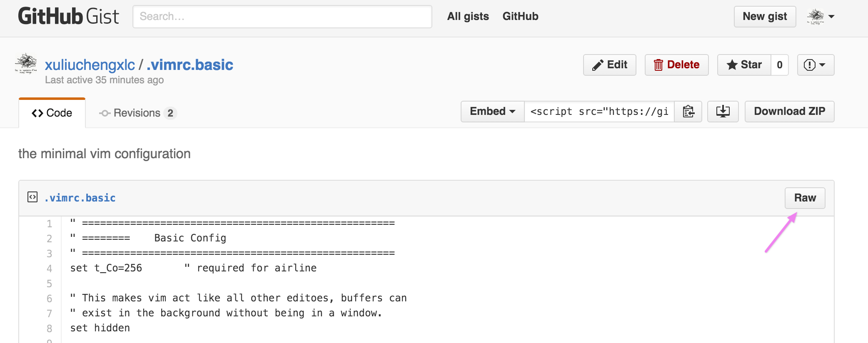
Task: Star this gist
Action: click(744, 65)
